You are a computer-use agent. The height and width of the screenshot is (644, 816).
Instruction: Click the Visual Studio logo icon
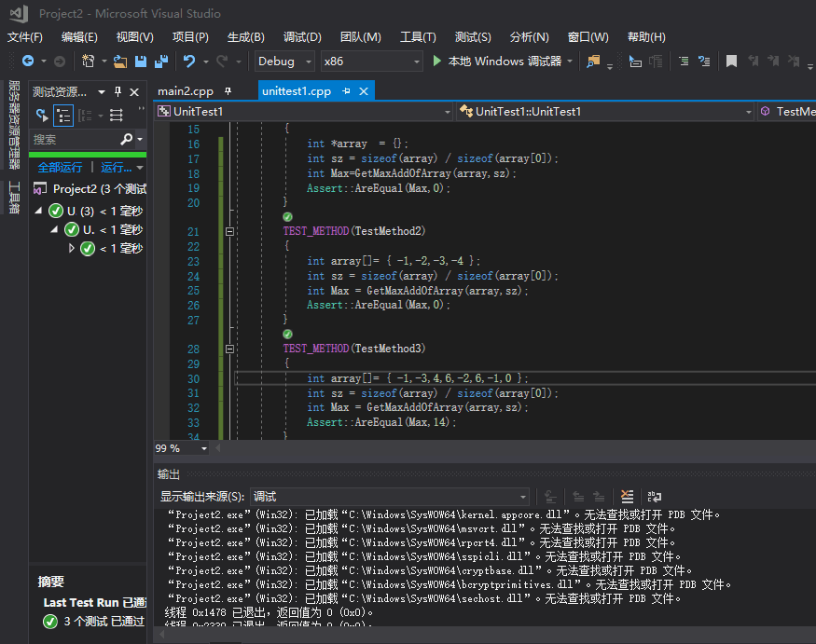click(x=19, y=14)
